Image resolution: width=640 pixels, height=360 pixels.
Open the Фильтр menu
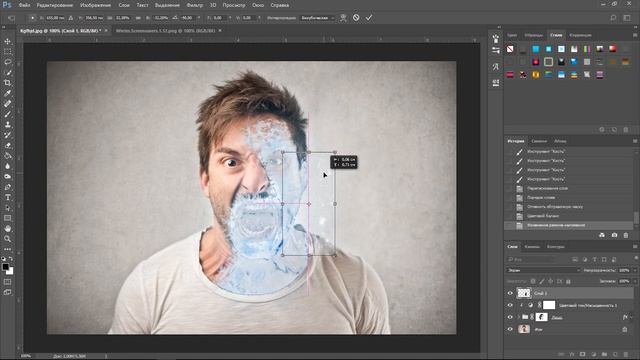[x=195, y=5]
